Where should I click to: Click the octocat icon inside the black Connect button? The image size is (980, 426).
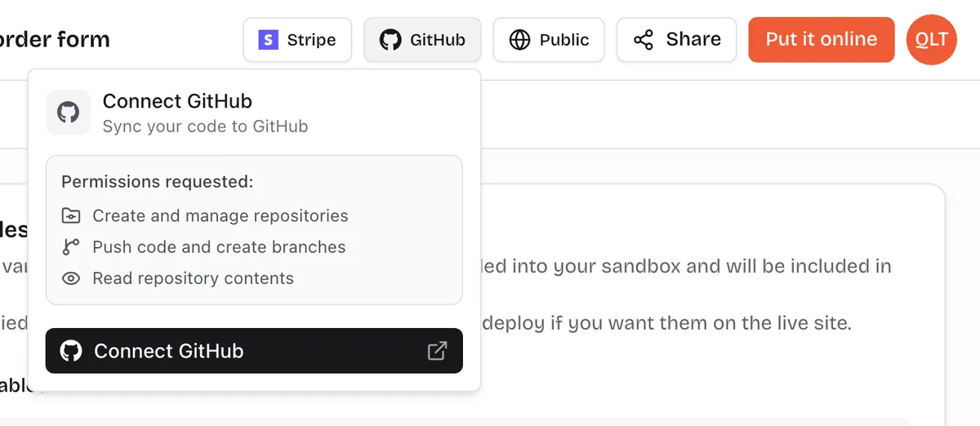click(x=71, y=351)
